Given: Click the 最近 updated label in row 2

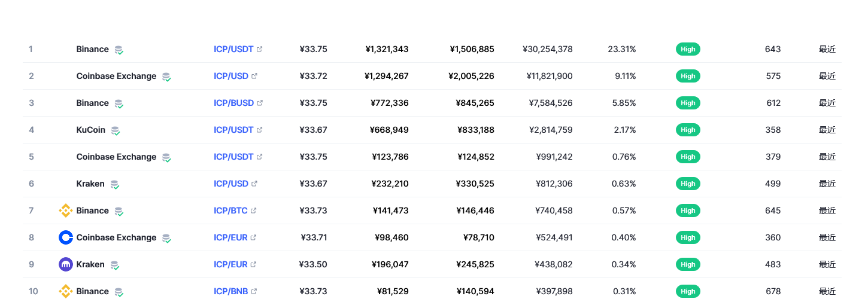Looking at the screenshot, I should pos(827,76).
